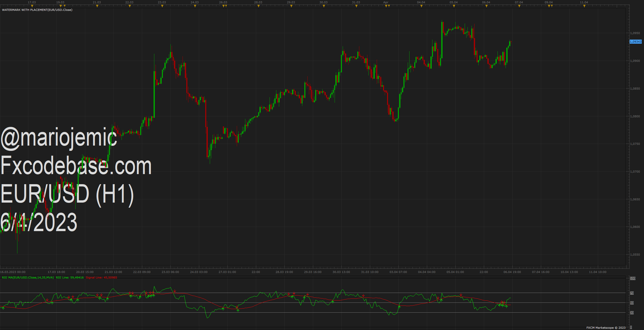Click the '05.04 01:00' time axis label

click(455, 272)
